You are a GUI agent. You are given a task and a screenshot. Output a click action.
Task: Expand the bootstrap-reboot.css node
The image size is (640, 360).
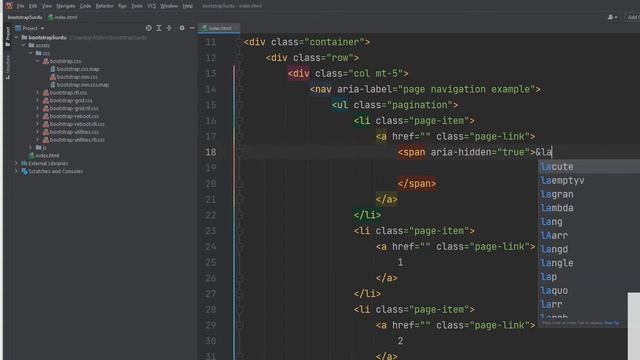click(x=38, y=116)
